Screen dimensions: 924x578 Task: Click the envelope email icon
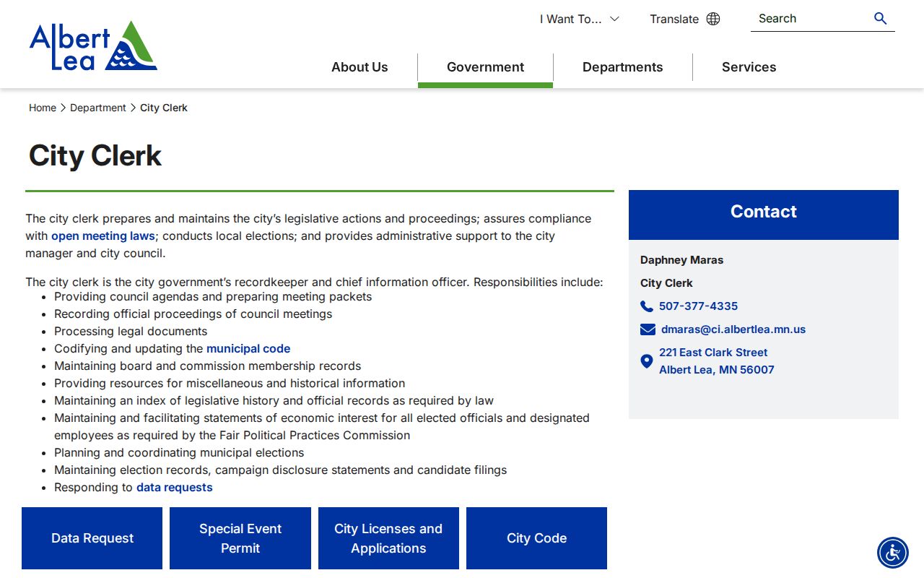click(x=648, y=329)
